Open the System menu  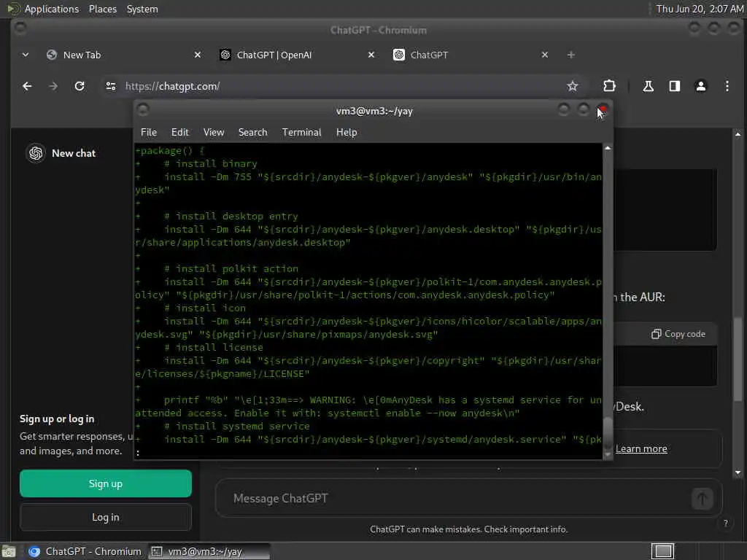pyautogui.click(x=142, y=9)
